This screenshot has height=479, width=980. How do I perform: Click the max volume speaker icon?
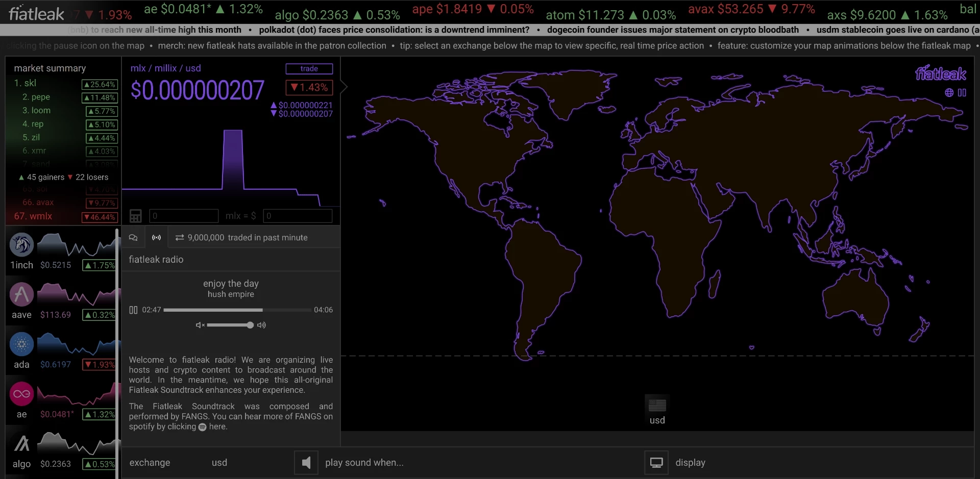(261, 325)
